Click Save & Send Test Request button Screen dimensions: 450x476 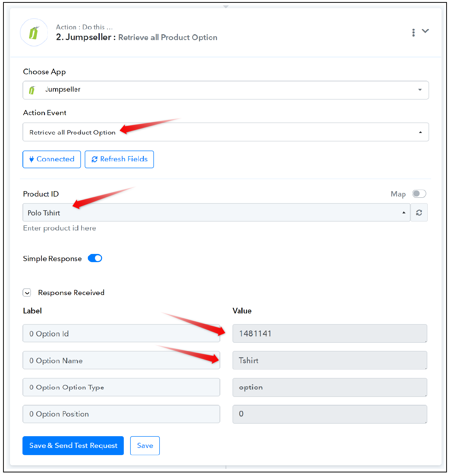73,445
